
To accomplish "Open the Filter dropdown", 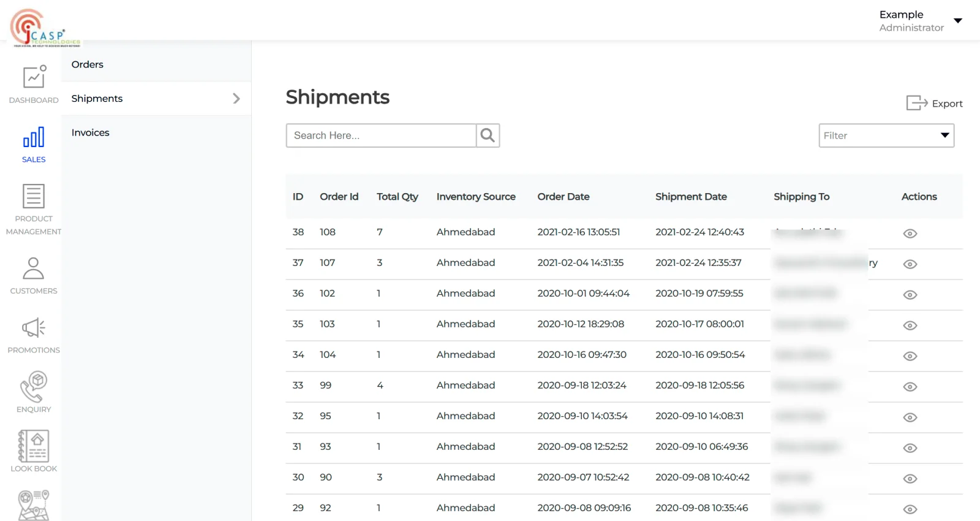I will coord(886,135).
